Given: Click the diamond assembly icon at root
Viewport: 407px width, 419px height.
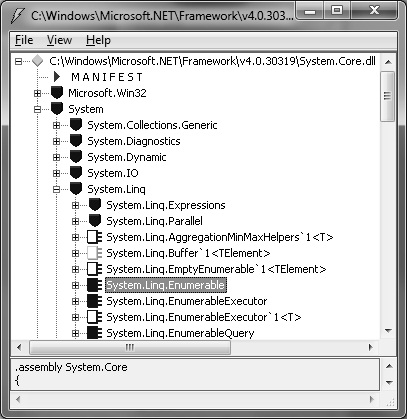Looking at the screenshot, I should 38,61.
